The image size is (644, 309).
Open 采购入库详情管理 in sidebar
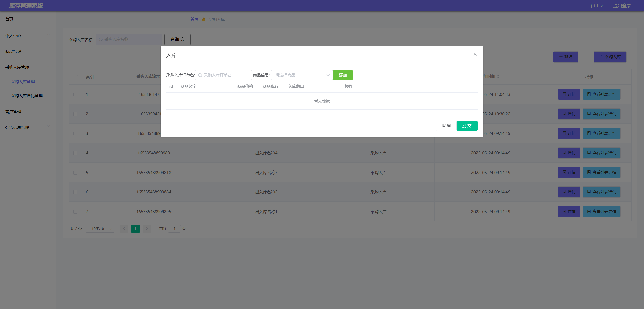point(27,96)
